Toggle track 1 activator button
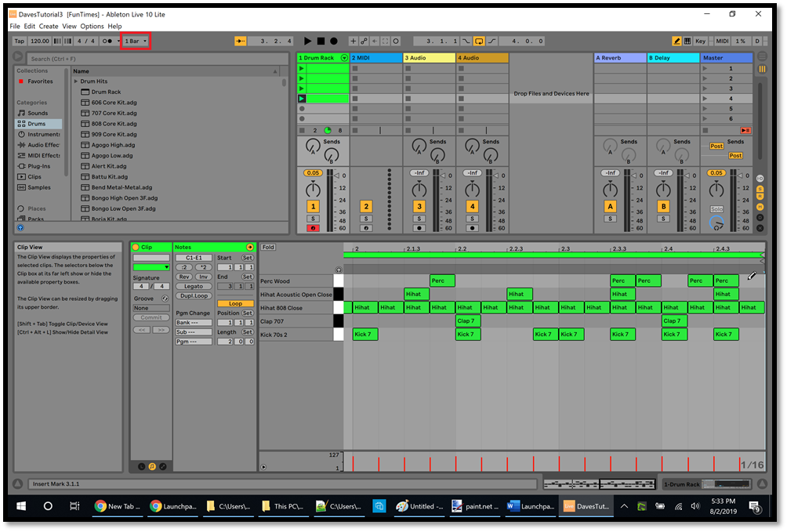The image size is (787, 532). 314,206
